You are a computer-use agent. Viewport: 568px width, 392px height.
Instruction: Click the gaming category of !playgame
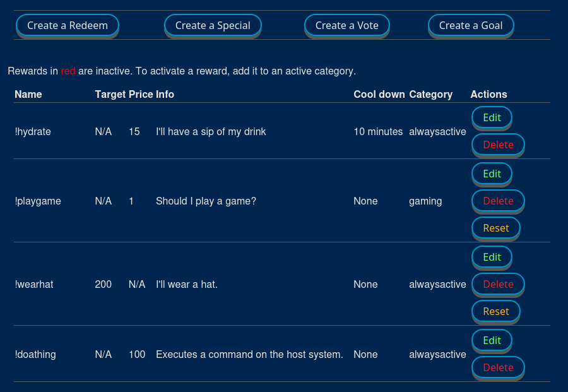425,201
